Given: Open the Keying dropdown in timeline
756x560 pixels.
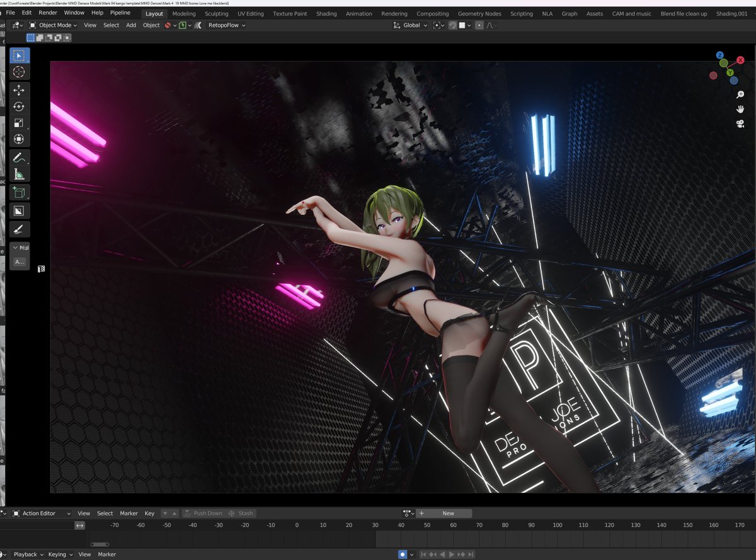Looking at the screenshot, I should 60,554.
